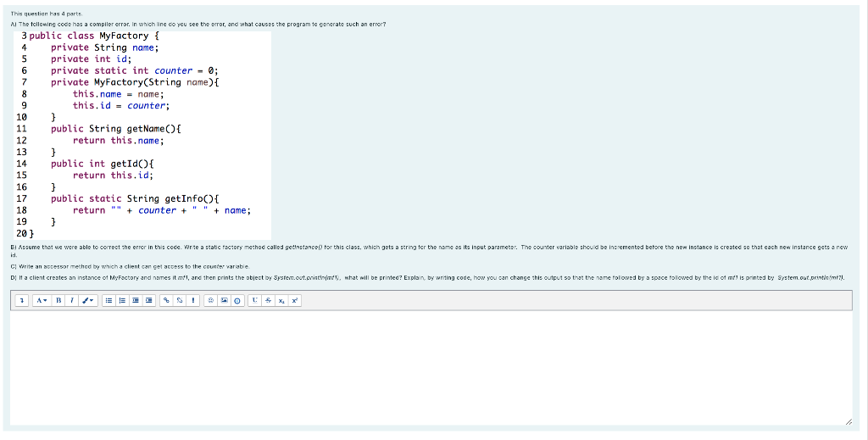Click the 'public String getName(){' code line
The width and height of the screenshot is (868, 440).
pyautogui.click(x=115, y=129)
